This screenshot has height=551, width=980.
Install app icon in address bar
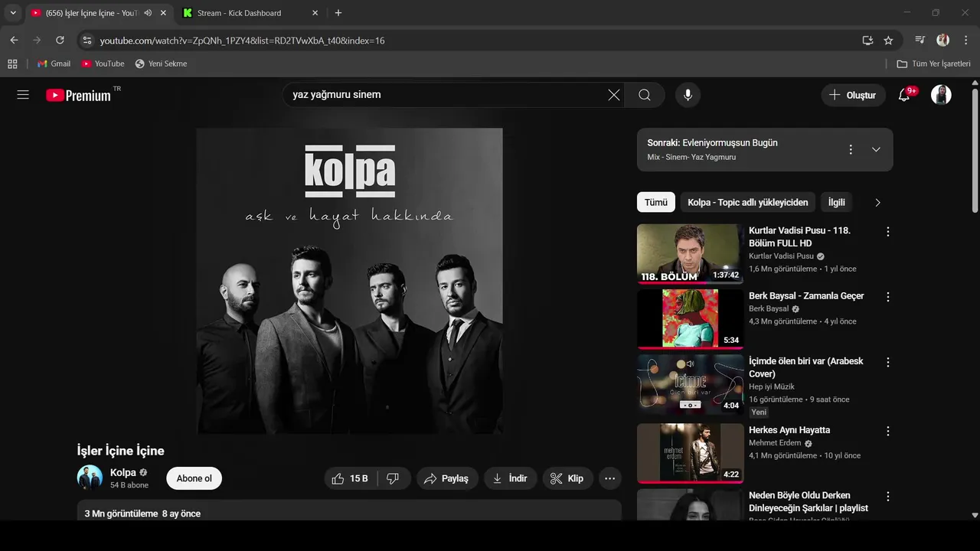[x=867, y=40]
